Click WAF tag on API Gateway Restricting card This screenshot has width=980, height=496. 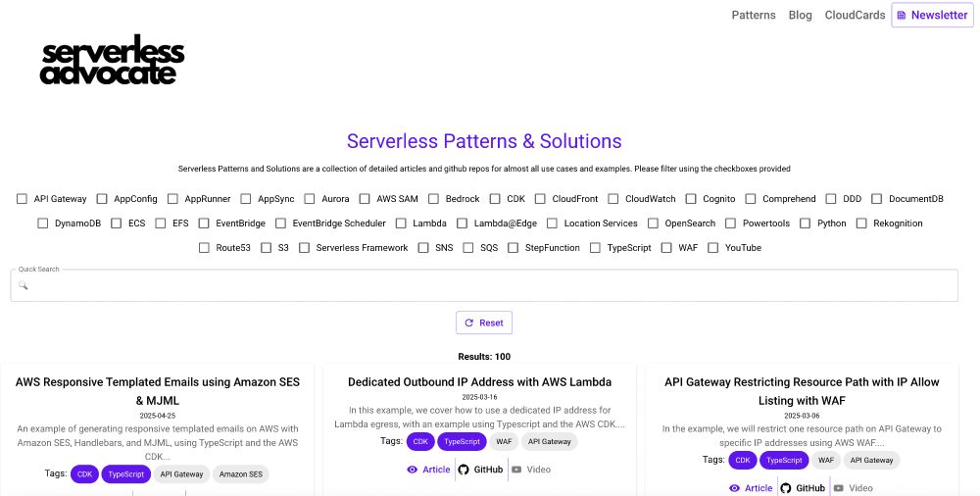point(825,460)
